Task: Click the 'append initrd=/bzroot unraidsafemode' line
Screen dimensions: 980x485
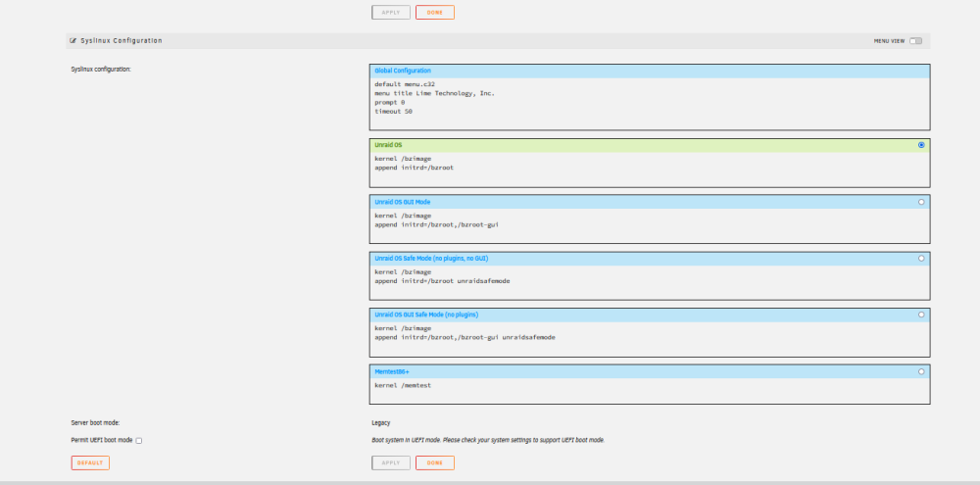Action: (442, 281)
